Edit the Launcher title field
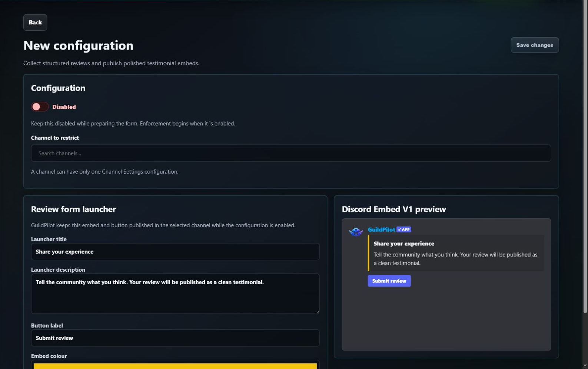 coord(175,252)
